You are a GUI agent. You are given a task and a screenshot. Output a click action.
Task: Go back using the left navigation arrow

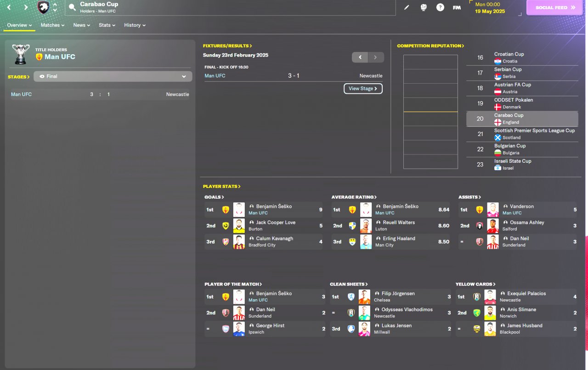click(9, 7)
